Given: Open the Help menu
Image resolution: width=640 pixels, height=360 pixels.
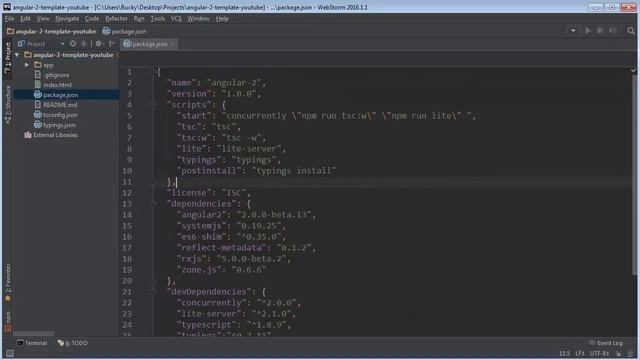Looking at the screenshot, I should [x=222, y=19].
